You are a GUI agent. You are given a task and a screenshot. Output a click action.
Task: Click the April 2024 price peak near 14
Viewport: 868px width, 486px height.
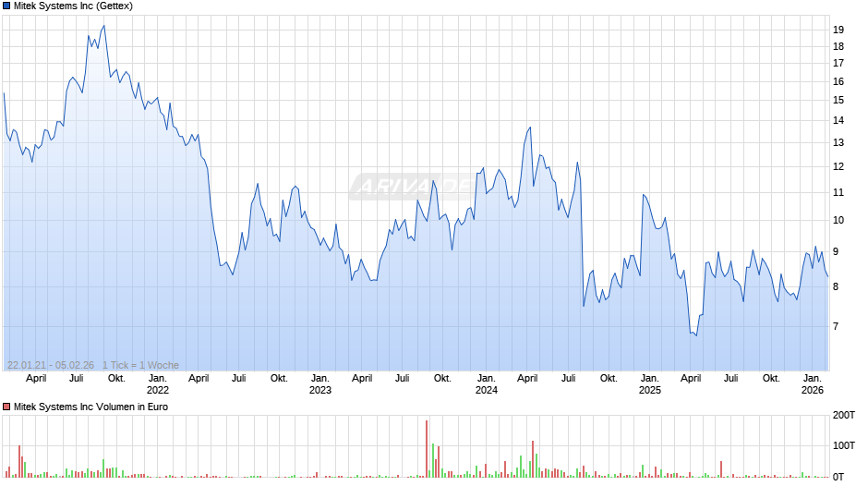click(x=530, y=128)
